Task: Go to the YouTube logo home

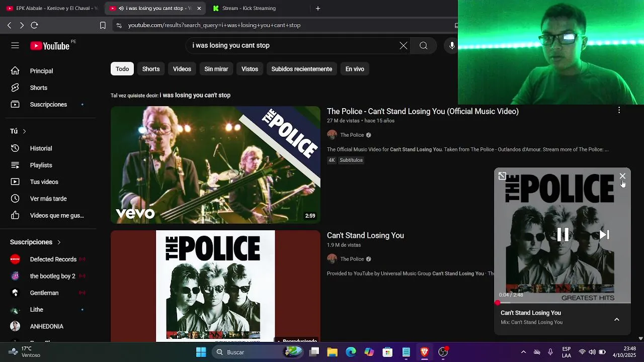Action: tap(50, 46)
